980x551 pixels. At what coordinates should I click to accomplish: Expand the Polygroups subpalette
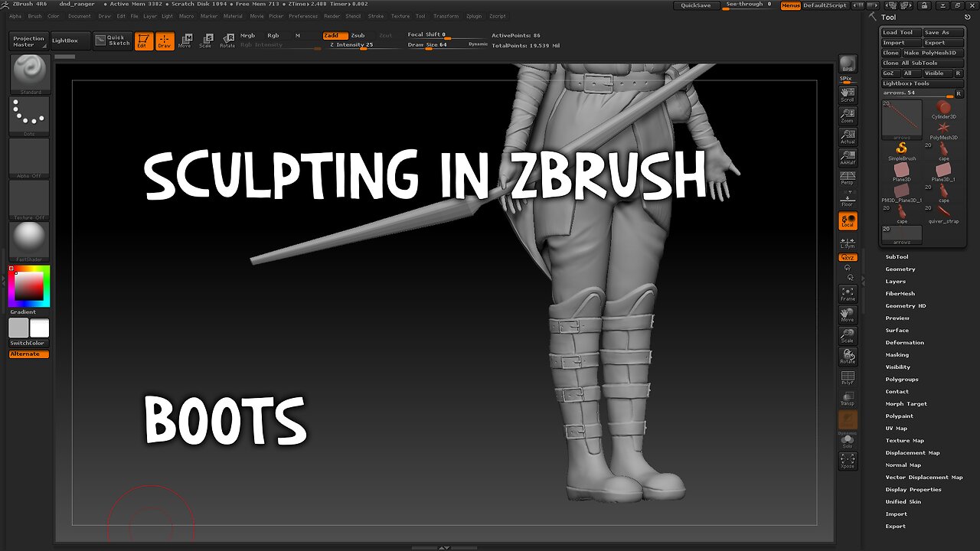point(902,380)
